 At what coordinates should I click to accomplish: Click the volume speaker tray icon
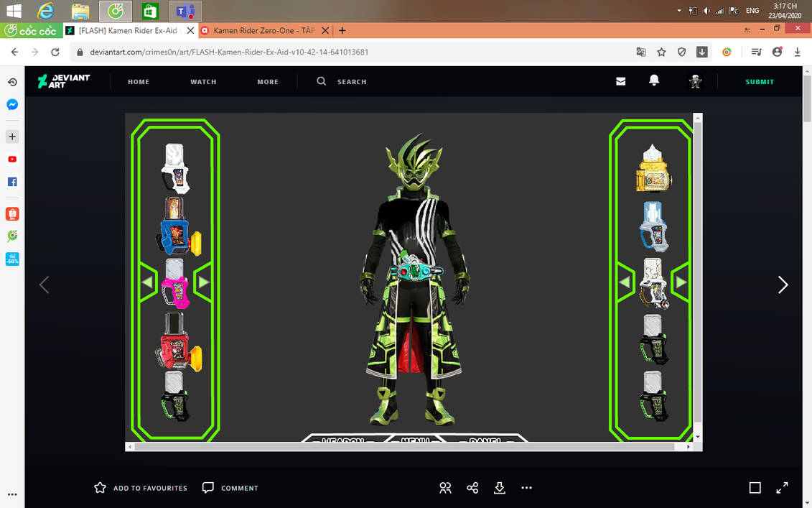click(706, 10)
